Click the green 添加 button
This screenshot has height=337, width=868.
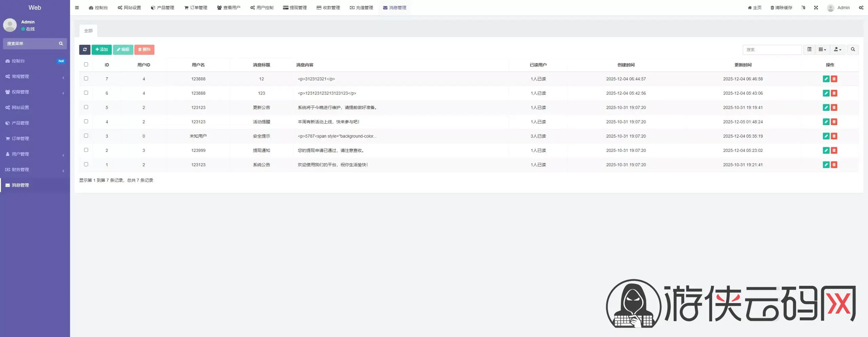[101, 49]
